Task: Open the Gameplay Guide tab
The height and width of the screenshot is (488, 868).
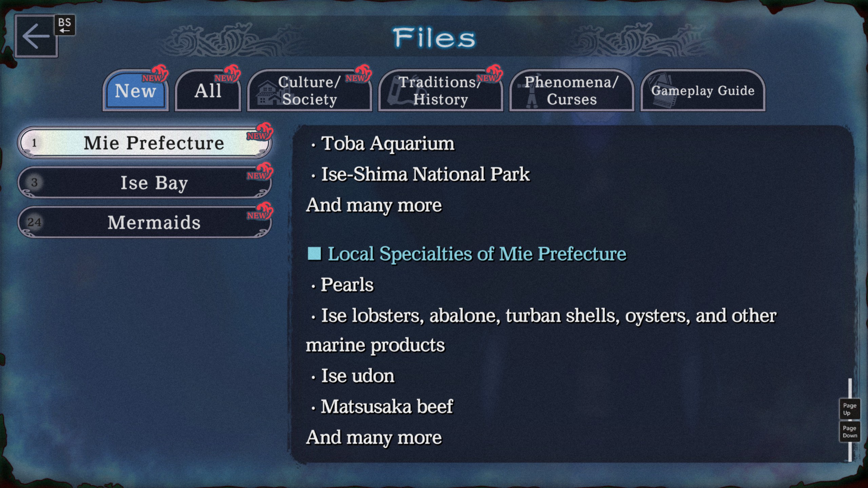Action: click(703, 91)
